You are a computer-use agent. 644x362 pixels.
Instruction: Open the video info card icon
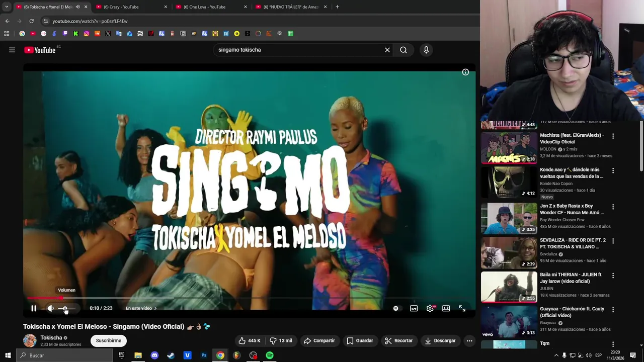[465, 72]
